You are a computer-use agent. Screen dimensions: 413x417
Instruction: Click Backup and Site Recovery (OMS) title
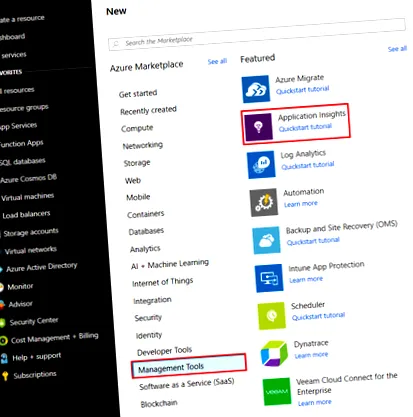[341, 227]
